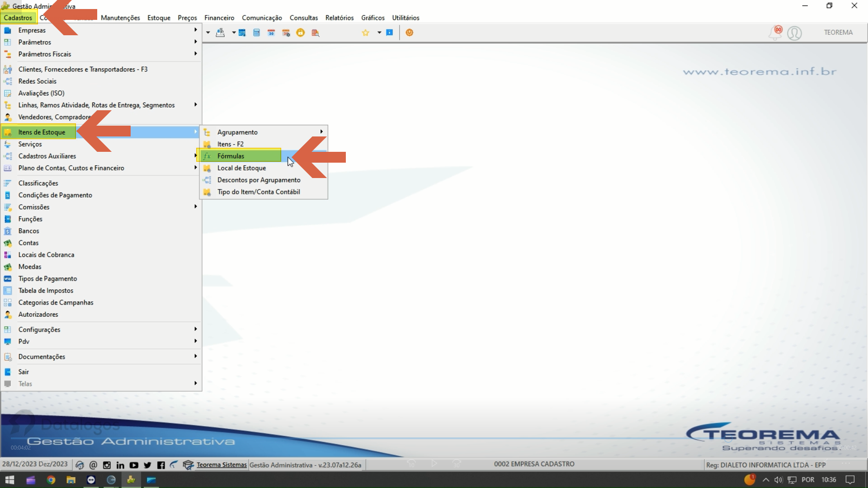
Task: Click the blue info message icon
Action: (x=390, y=33)
